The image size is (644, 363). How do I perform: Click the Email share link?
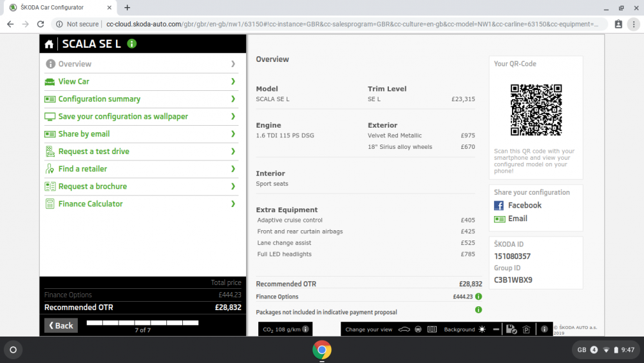point(518,219)
